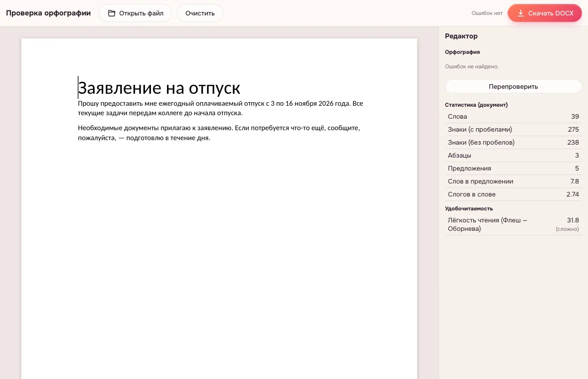This screenshot has height=379, width=588.
Task: Select the Слогов в слове row
Action: pyautogui.click(x=513, y=194)
